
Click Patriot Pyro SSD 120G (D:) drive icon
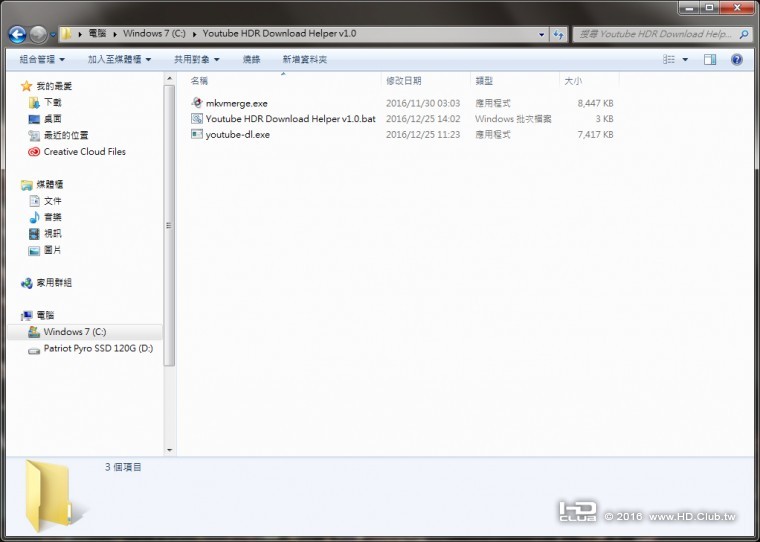pyautogui.click(x=34, y=349)
